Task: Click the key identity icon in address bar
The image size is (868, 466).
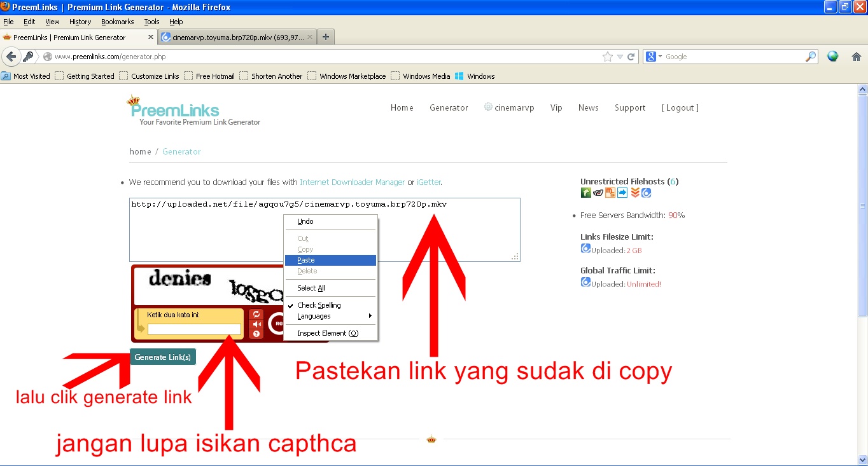Action: coord(28,57)
